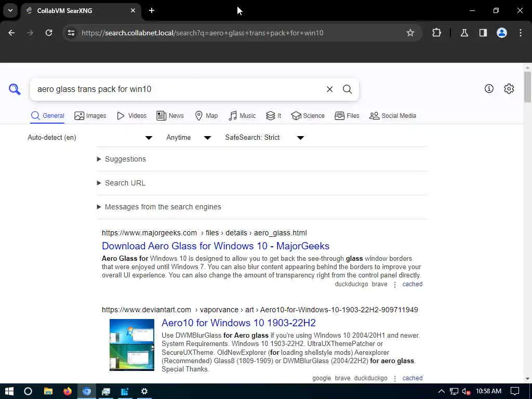
Task: Show hidden system tray icons
Action: click(441, 391)
